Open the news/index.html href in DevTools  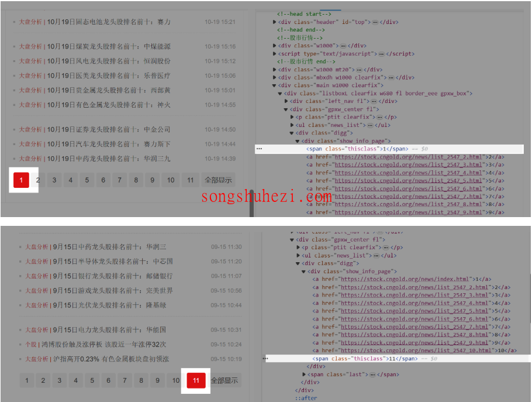pyautogui.click(x=405, y=279)
